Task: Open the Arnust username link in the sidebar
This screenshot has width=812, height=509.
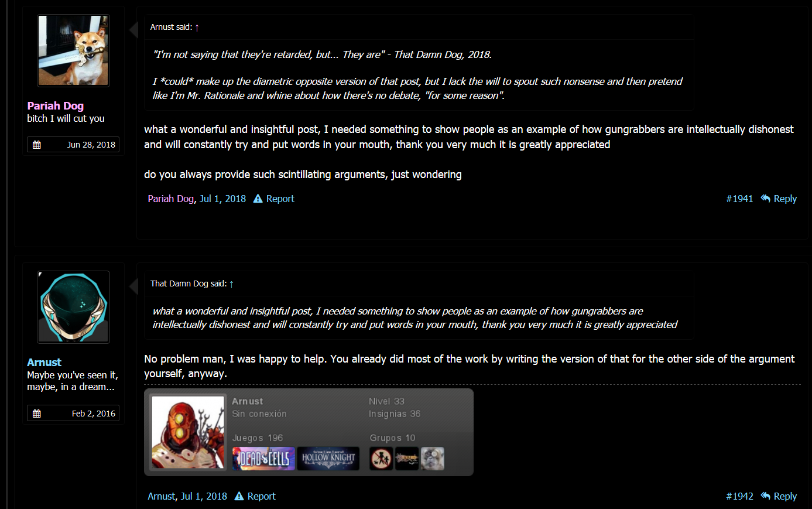Action: click(x=44, y=363)
